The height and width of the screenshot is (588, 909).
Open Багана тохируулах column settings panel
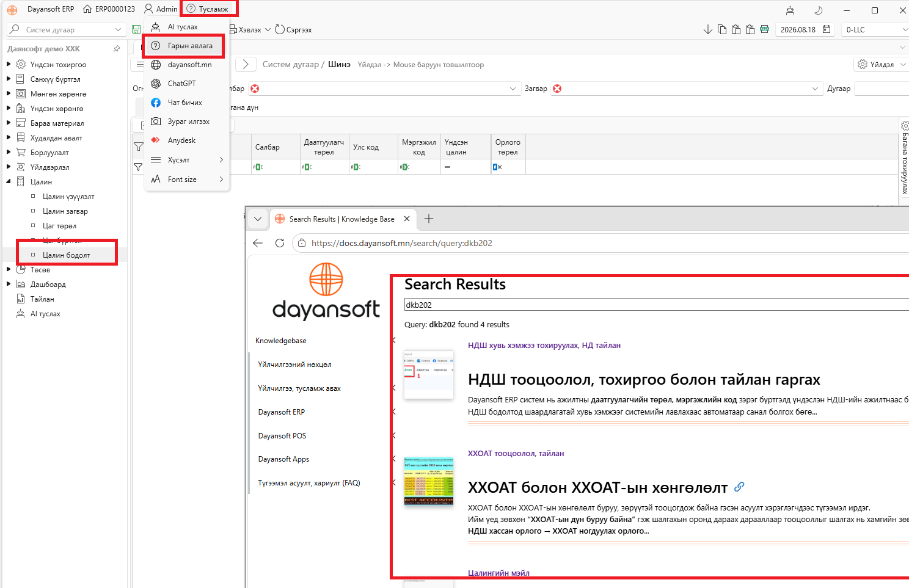[x=905, y=157]
